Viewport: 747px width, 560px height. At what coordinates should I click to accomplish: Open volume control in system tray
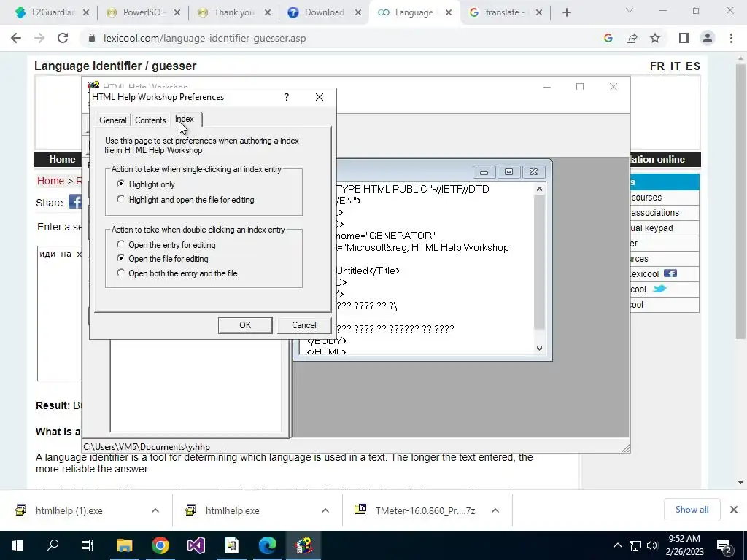pos(652,545)
